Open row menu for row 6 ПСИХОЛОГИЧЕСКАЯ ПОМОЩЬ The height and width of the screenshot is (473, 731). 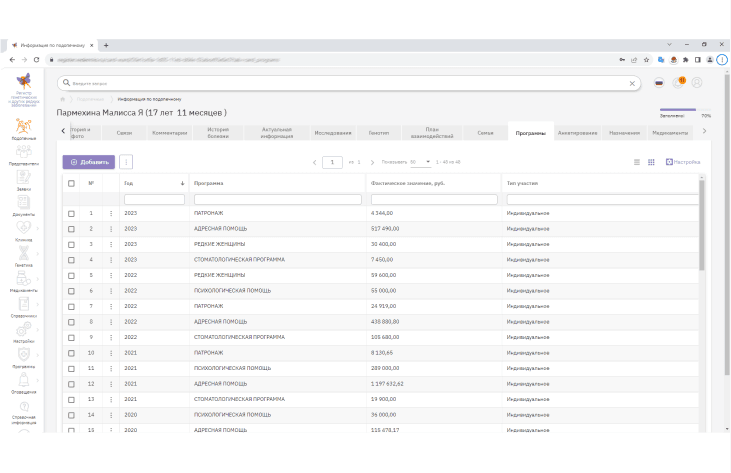pyautogui.click(x=111, y=291)
